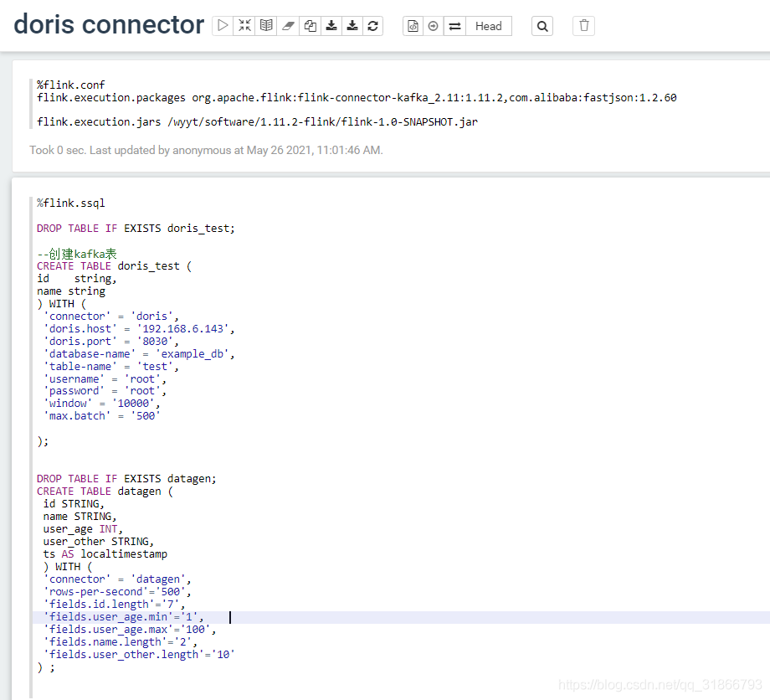Click the fields.user_age.max 100 line
This screenshot has height=700, width=770.
(130, 629)
